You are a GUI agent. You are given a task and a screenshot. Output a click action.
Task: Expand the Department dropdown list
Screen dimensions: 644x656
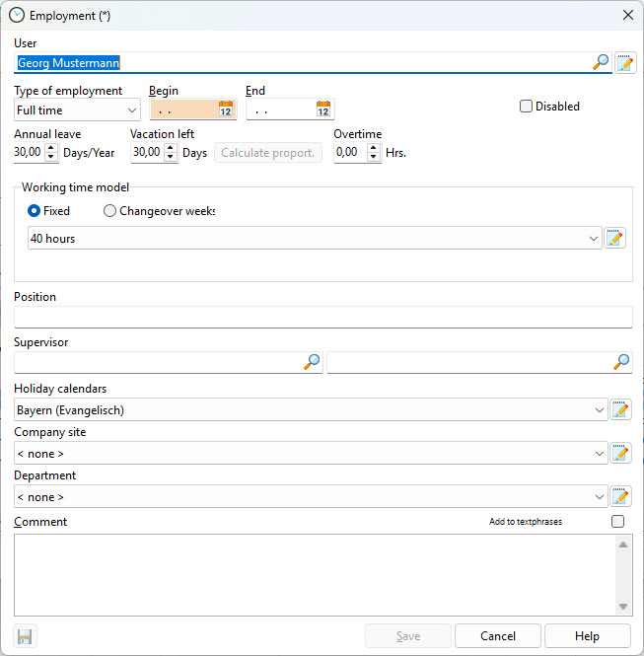point(601,497)
